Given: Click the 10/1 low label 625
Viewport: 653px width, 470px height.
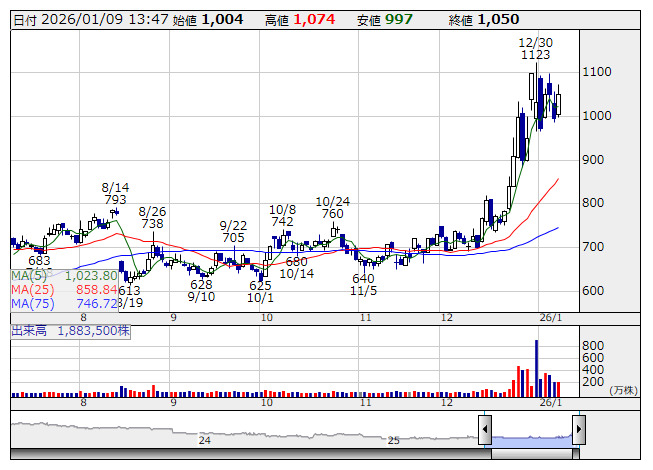Looking at the screenshot, I should (x=261, y=286).
